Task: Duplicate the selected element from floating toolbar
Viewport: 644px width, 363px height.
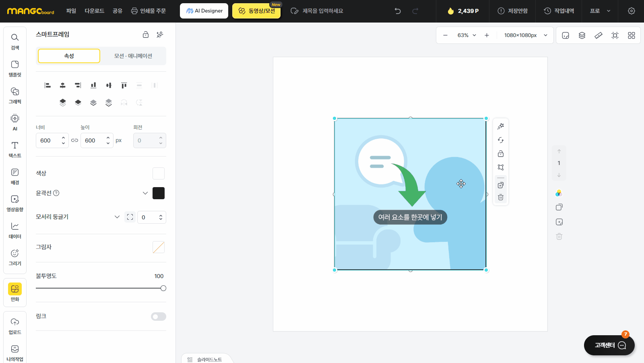Action: [x=501, y=185]
